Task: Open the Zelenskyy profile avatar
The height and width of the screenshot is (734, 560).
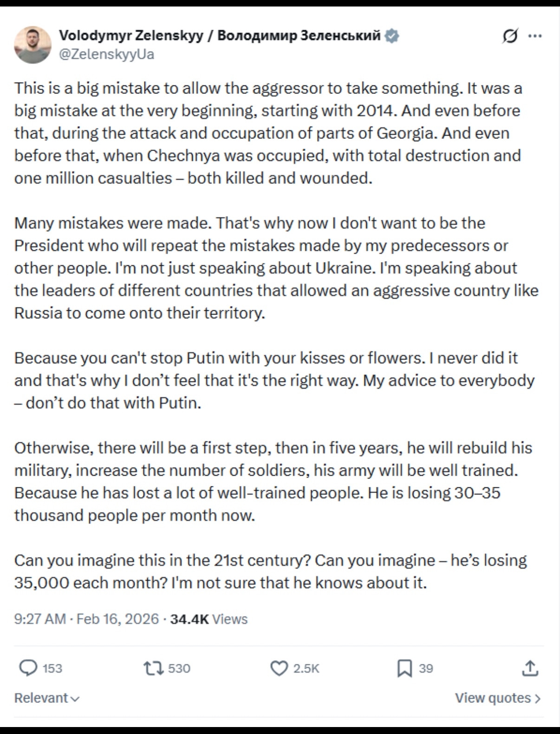Action: click(x=32, y=45)
